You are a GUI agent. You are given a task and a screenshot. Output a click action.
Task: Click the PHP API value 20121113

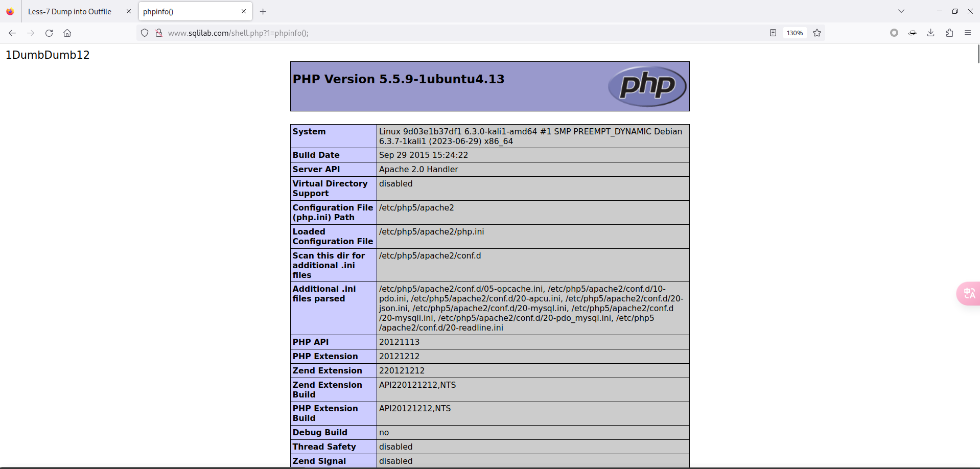399,342
